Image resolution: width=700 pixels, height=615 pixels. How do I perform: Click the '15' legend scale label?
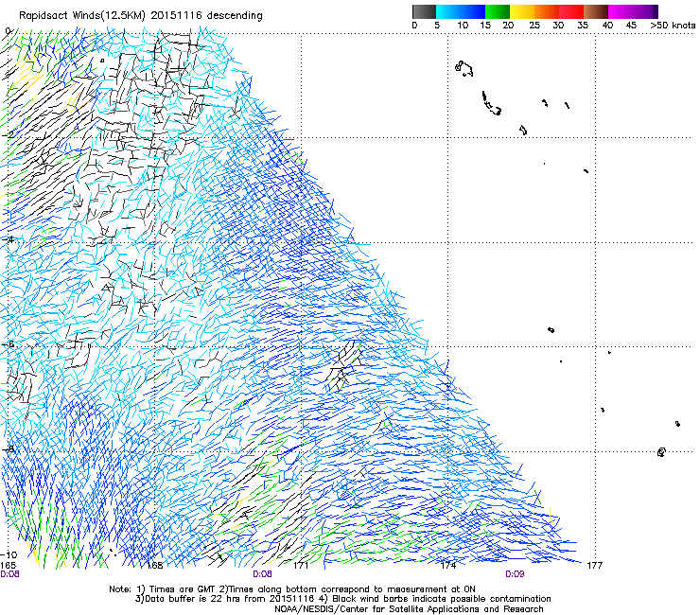pyautogui.click(x=485, y=26)
